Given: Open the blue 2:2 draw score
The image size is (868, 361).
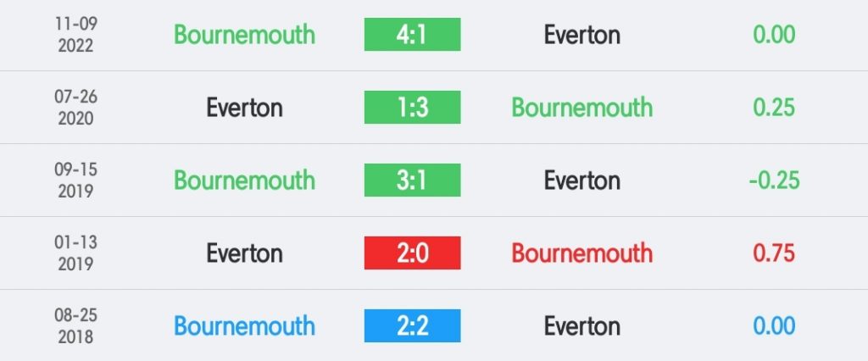Looking at the screenshot, I should (413, 325).
